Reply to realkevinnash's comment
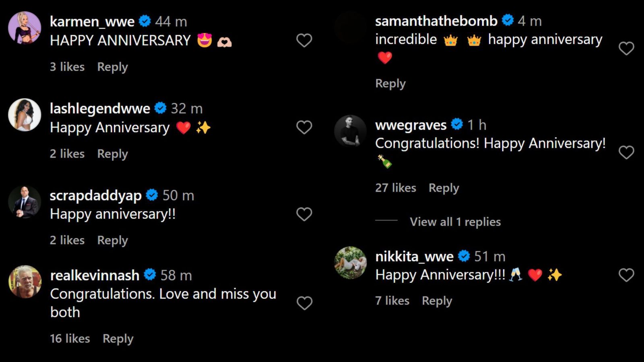 (x=118, y=339)
